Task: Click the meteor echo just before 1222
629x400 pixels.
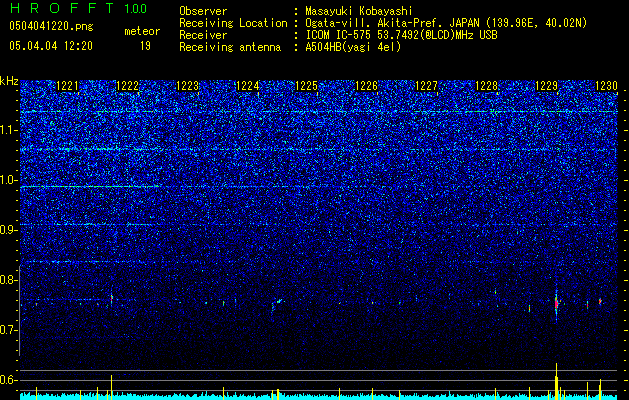Action: click(x=112, y=298)
